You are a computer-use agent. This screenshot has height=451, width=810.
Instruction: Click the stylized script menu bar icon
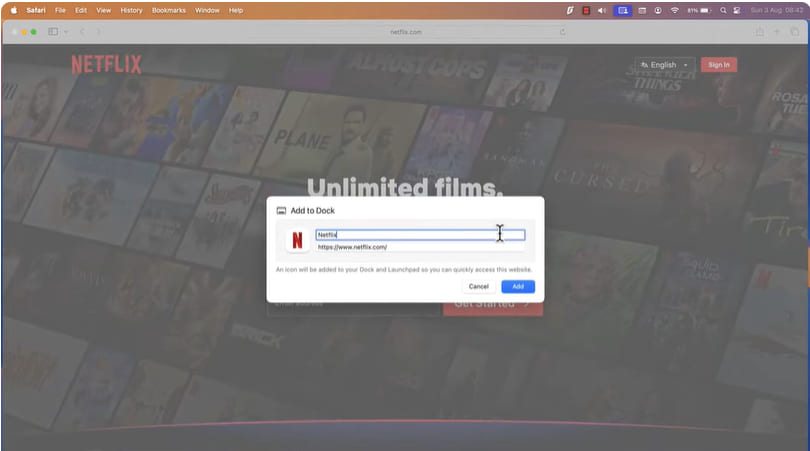570,10
